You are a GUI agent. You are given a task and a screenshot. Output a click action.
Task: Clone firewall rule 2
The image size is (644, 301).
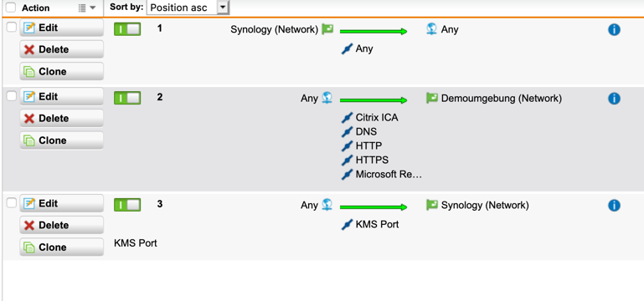pos(62,140)
